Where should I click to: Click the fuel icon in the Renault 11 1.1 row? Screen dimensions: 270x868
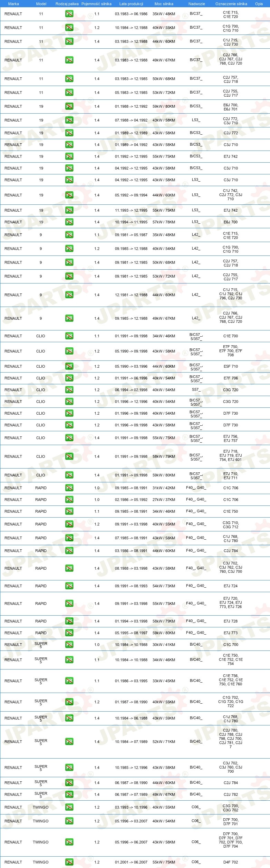[69, 14]
